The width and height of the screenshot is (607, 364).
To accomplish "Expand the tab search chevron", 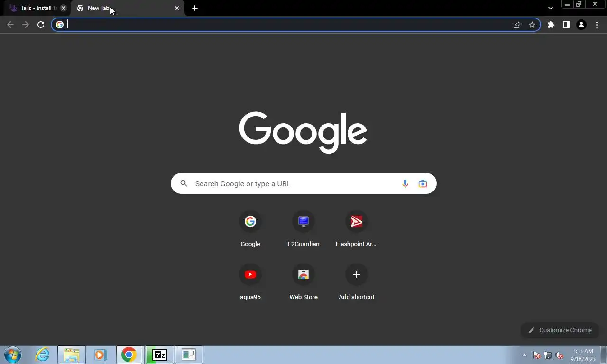I will (551, 8).
